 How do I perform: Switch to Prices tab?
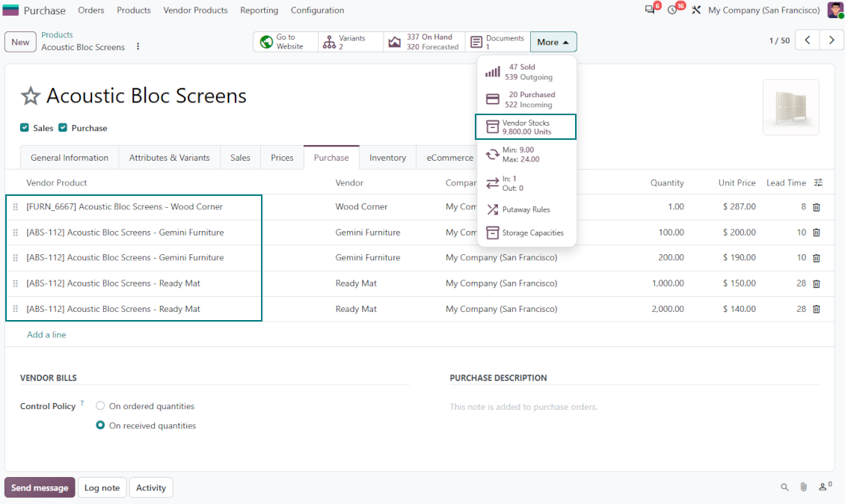coord(282,157)
